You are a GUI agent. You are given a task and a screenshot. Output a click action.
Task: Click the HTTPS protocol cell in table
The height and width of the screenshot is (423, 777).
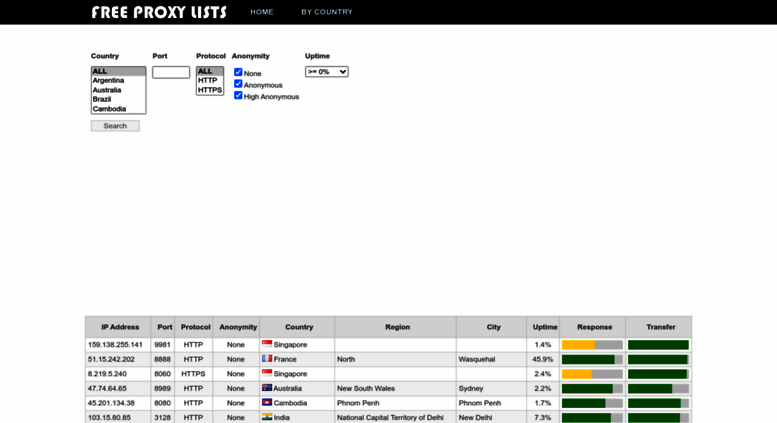click(193, 374)
